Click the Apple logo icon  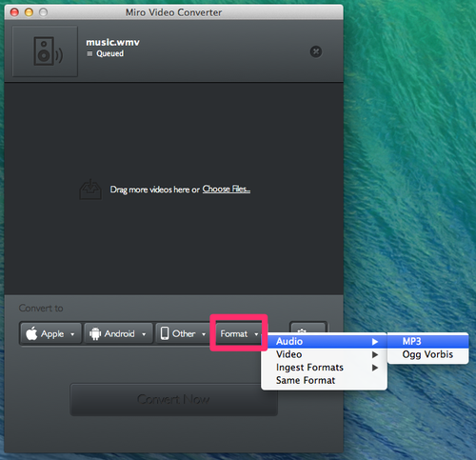pyautogui.click(x=31, y=333)
